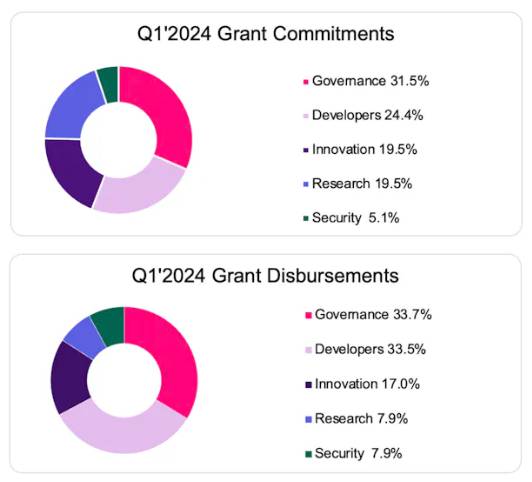This screenshot has width=532, height=482.
Task: Click the dark purple Innovation slice in Disbursements donut
Action: point(71,378)
